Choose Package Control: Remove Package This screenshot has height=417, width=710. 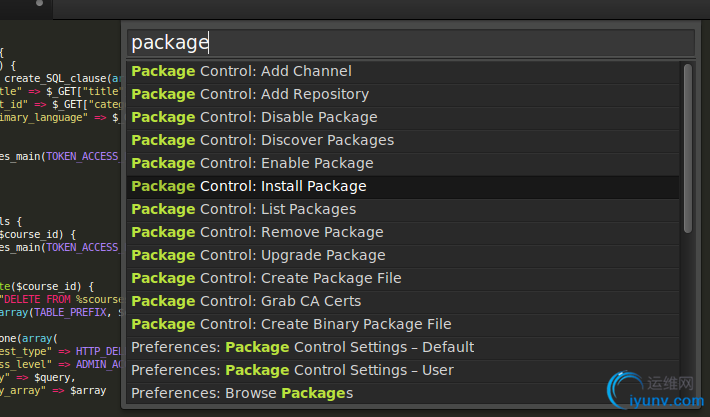coord(403,233)
